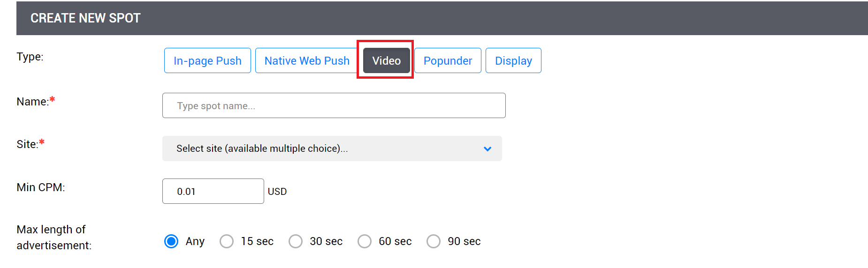
Task: Select the Any length radio button
Action: coord(171,241)
